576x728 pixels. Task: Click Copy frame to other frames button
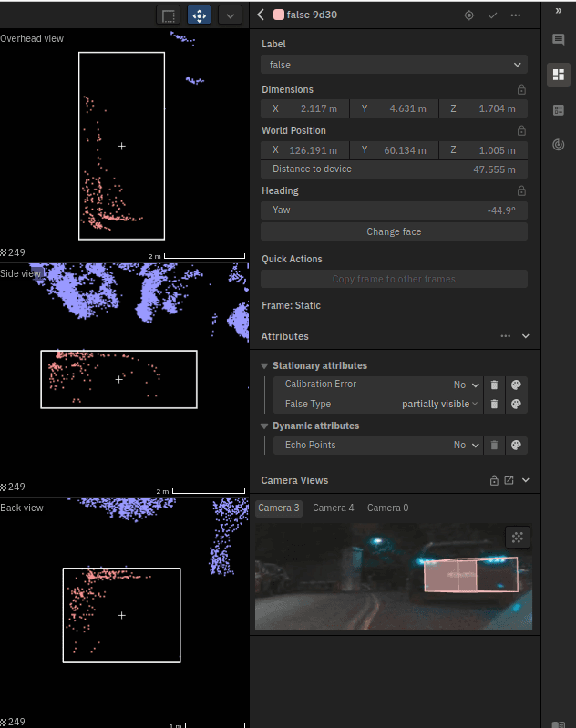[394, 279]
